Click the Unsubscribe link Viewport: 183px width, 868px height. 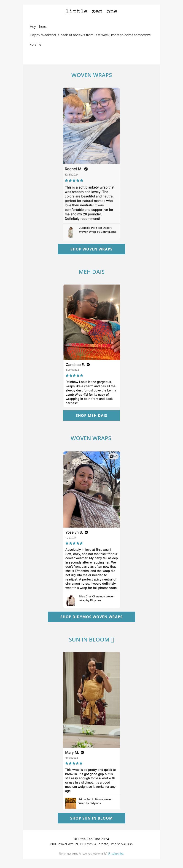tap(116, 854)
